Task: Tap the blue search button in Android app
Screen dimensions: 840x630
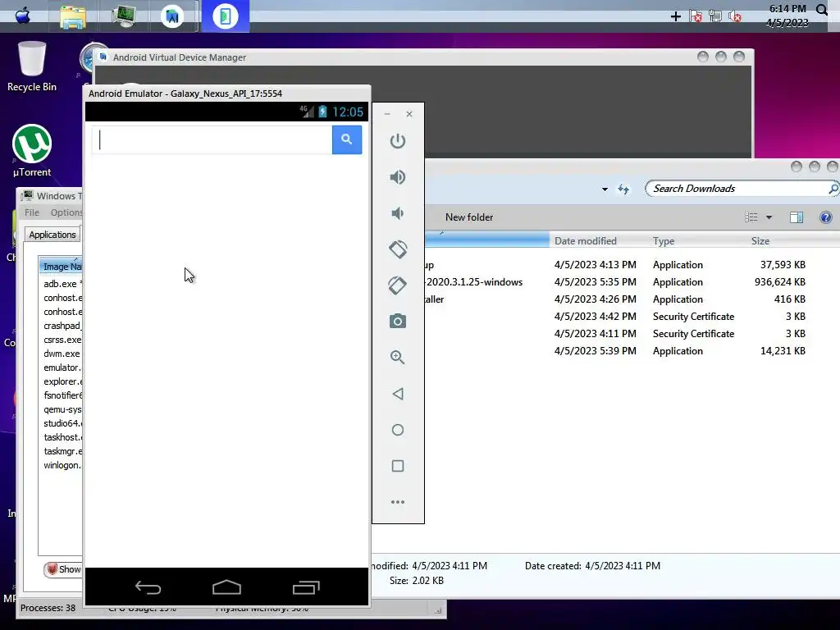Action: [347, 139]
